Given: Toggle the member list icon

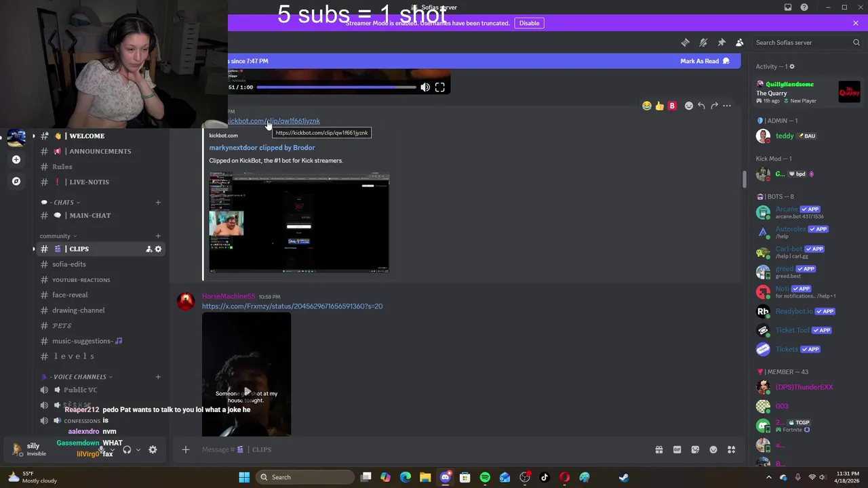Looking at the screenshot, I should point(740,43).
